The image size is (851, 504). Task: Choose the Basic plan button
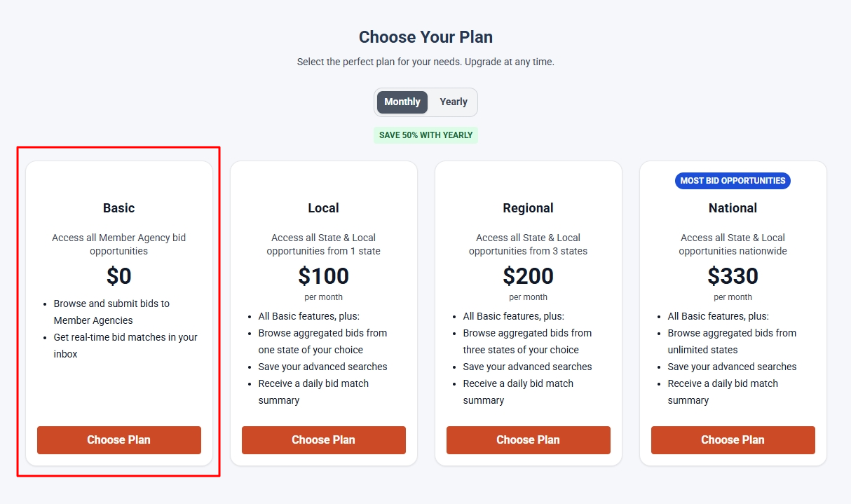point(118,440)
